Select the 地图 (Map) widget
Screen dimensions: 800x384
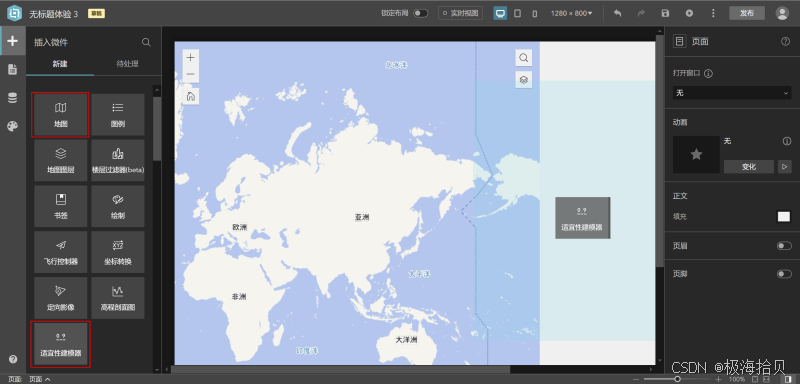(x=60, y=115)
